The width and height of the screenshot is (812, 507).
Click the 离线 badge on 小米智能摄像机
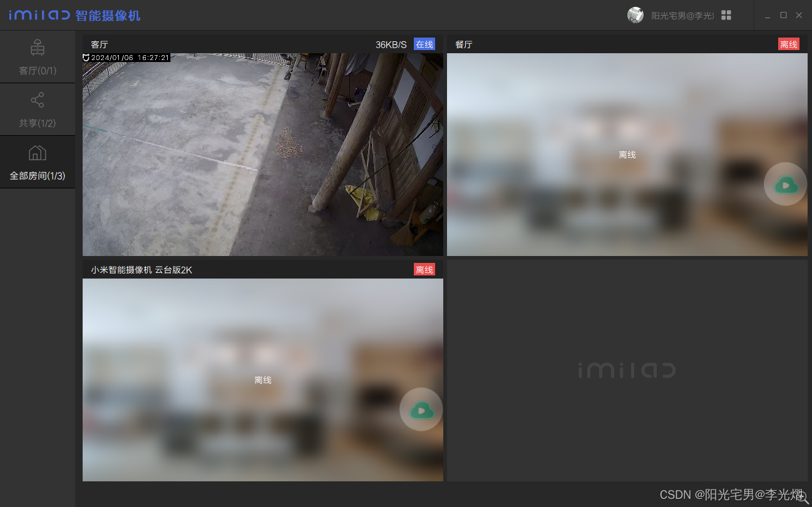[424, 270]
